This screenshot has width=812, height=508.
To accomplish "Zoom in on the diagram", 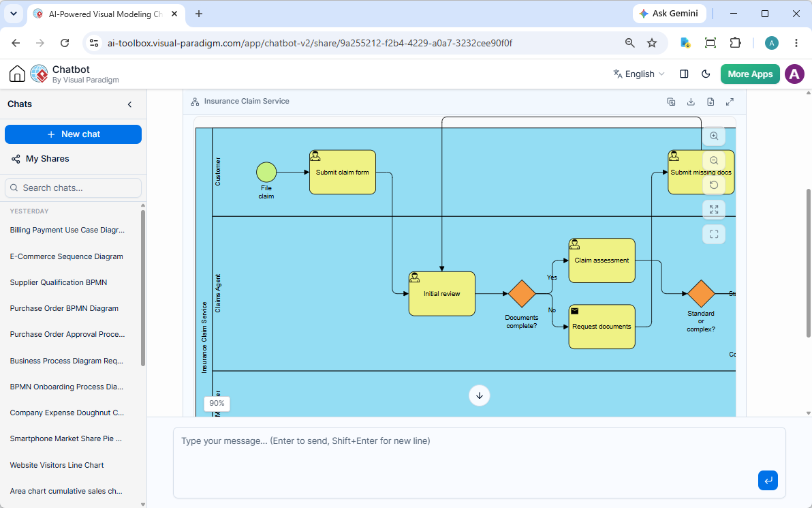I will [x=714, y=136].
